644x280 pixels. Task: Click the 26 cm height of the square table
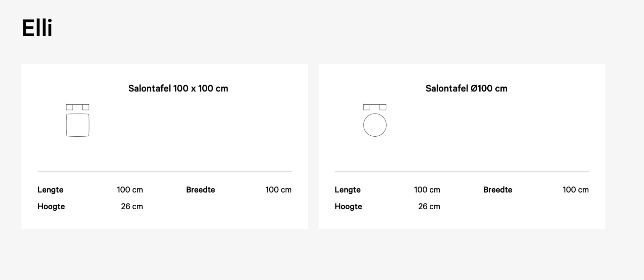(x=132, y=207)
